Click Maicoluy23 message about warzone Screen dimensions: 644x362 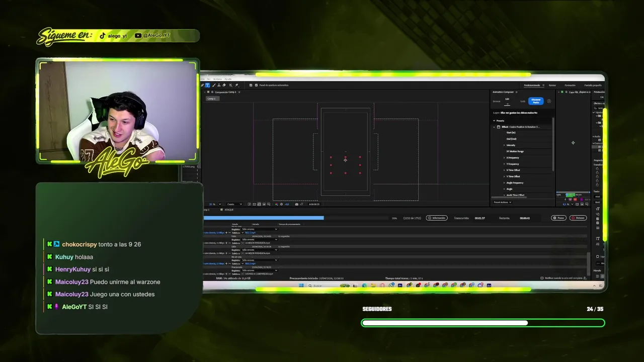click(x=108, y=282)
